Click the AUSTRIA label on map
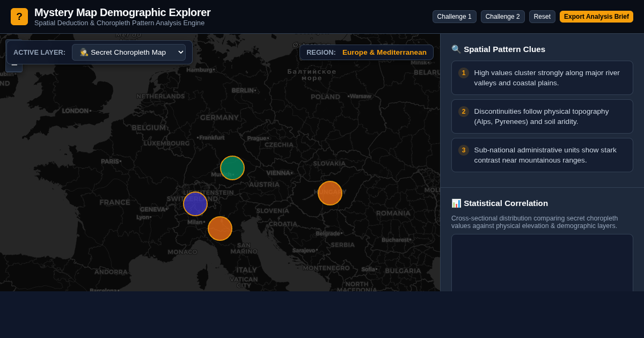Viewport: 644px width, 338px height. [x=264, y=184]
